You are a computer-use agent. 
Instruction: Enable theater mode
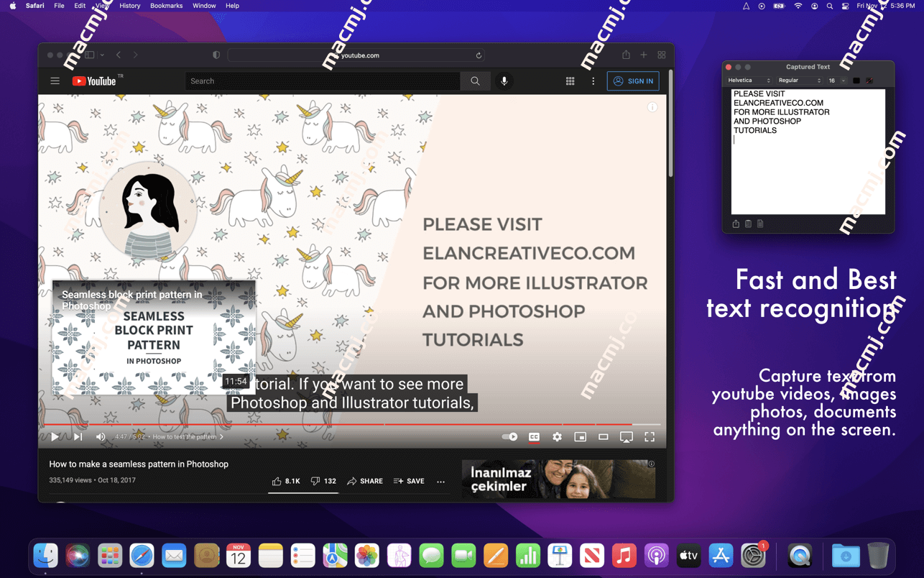click(604, 436)
